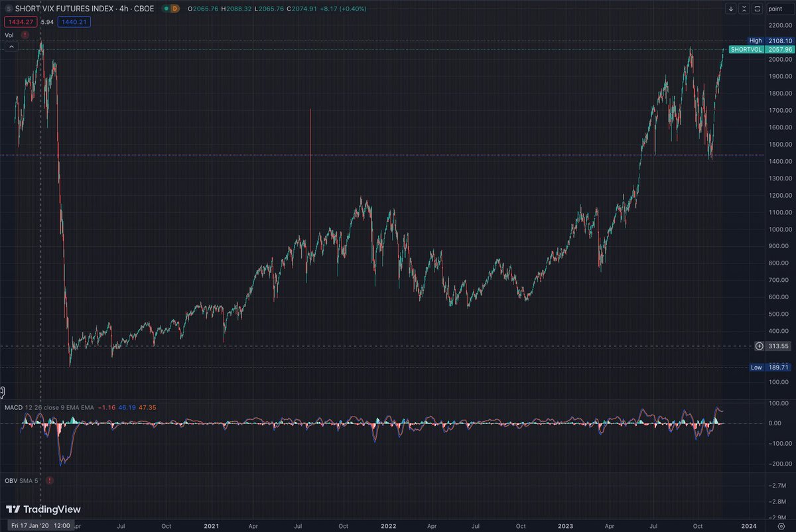Click the MACD value 47.35
The height and width of the screenshot is (532, 796).
coord(148,407)
